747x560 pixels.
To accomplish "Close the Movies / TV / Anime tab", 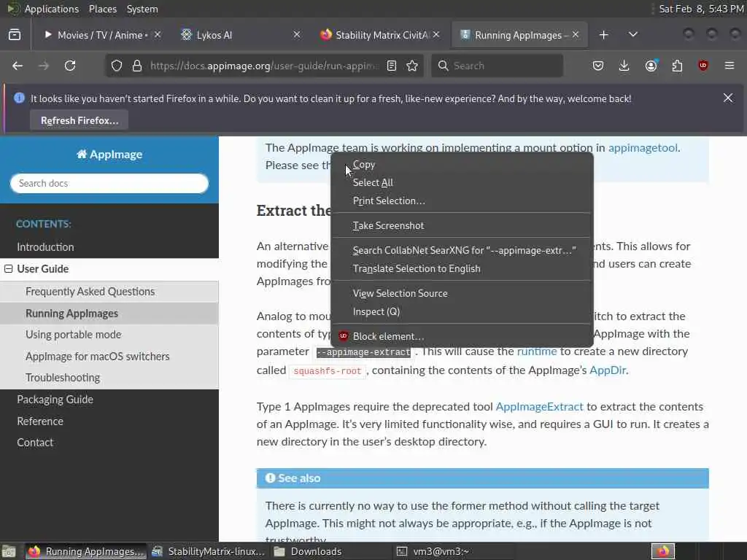I will coord(158,35).
